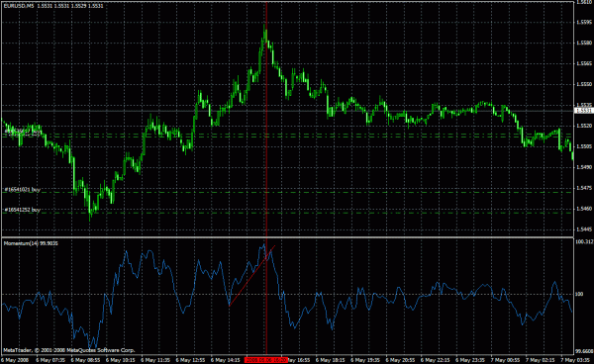Click the 6 May 20:55 time label
Screen dimensions: 594x364
click(x=400, y=360)
